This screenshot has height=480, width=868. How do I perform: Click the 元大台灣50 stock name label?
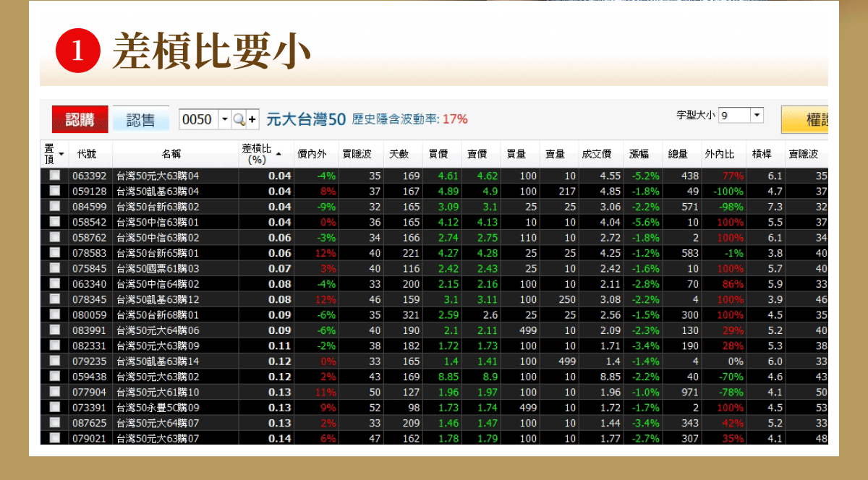(x=306, y=119)
